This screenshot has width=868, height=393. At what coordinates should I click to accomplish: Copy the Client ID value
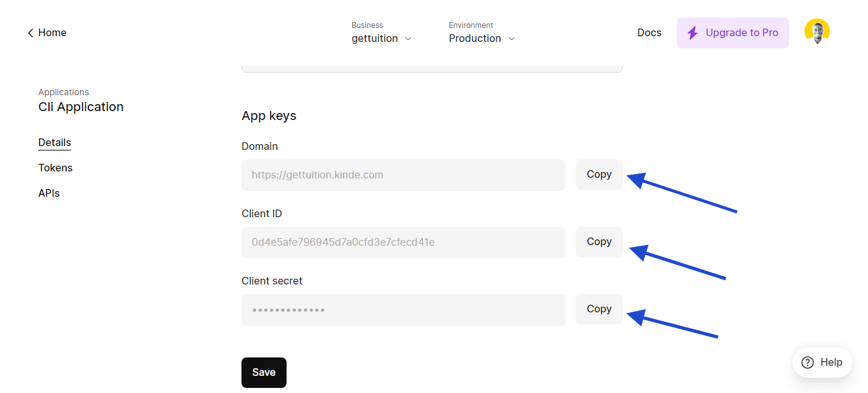tap(599, 242)
